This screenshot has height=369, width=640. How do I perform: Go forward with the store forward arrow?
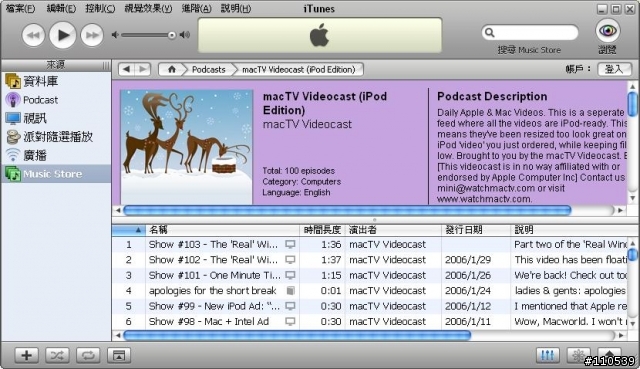[143, 69]
